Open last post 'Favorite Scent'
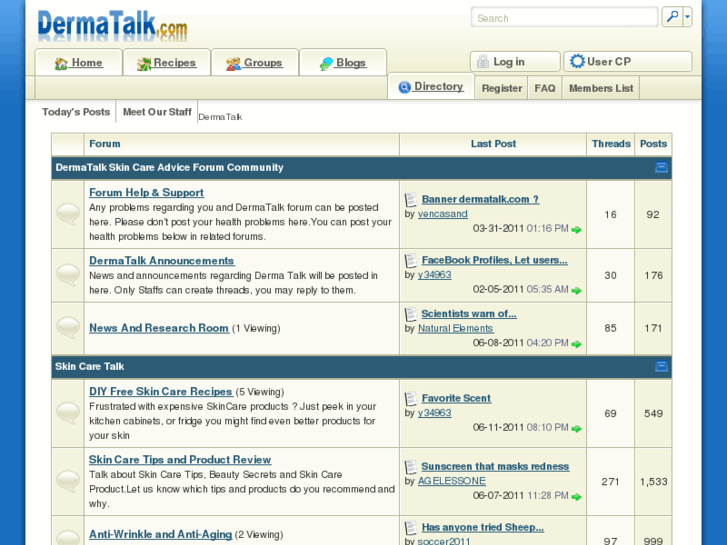This screenshot has height=545, width=727. pyautogui.click(x=456, y=398)
